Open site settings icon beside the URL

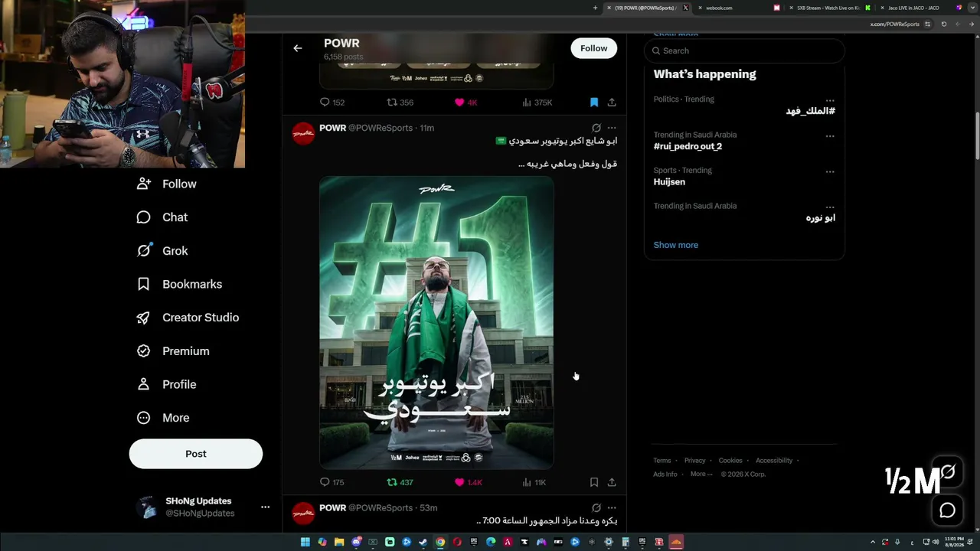(x=928, y=24)
